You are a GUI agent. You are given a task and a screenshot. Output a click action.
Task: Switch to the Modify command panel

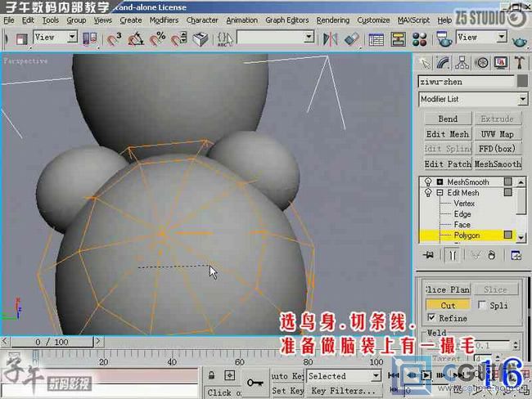[x=443, y=63]
